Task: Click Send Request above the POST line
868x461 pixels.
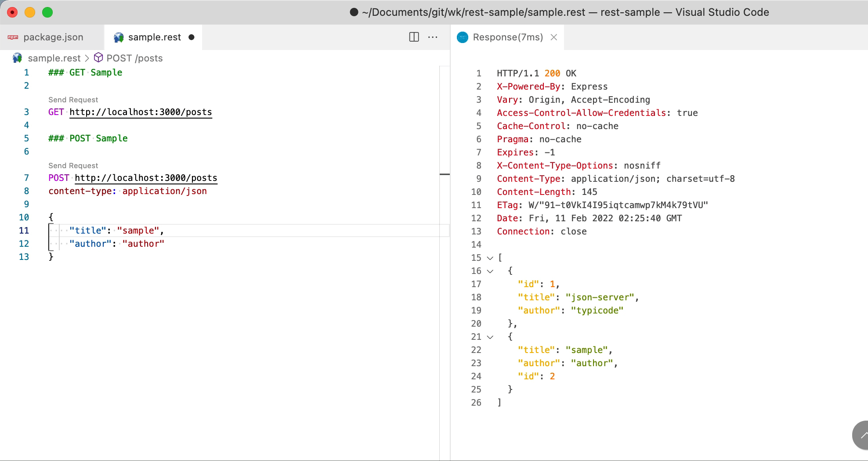Action: (x=73, y=166)
